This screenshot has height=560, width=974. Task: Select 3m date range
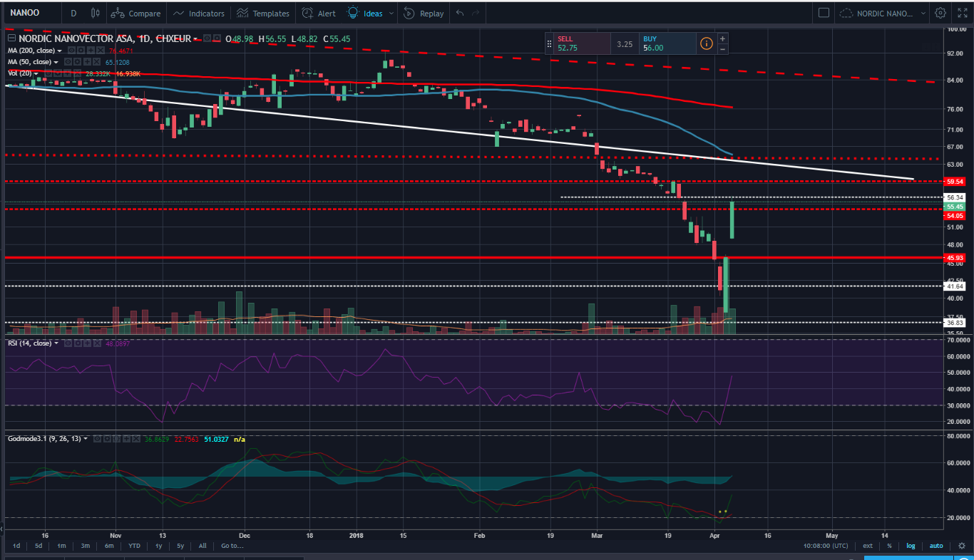point(85,546)
